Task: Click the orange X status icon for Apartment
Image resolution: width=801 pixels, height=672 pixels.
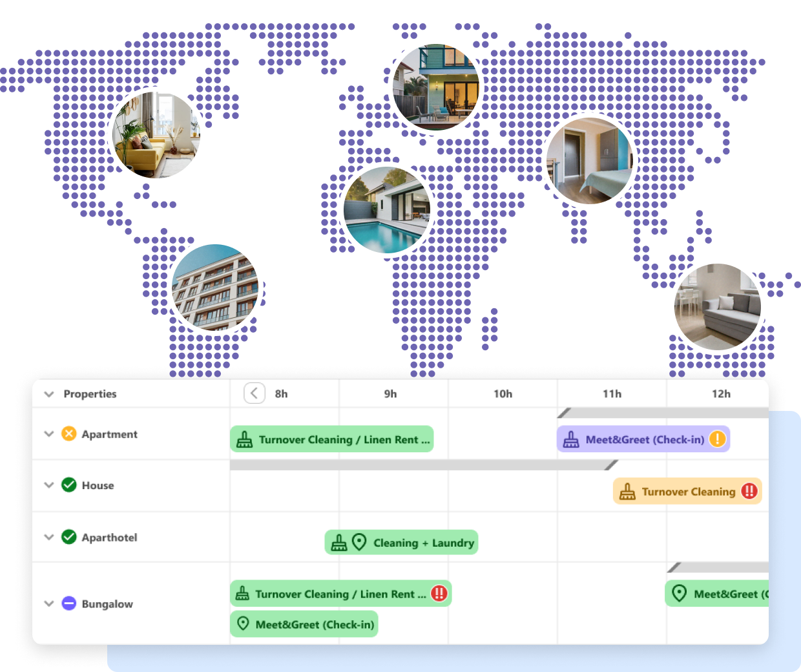Action: (69, 434)
